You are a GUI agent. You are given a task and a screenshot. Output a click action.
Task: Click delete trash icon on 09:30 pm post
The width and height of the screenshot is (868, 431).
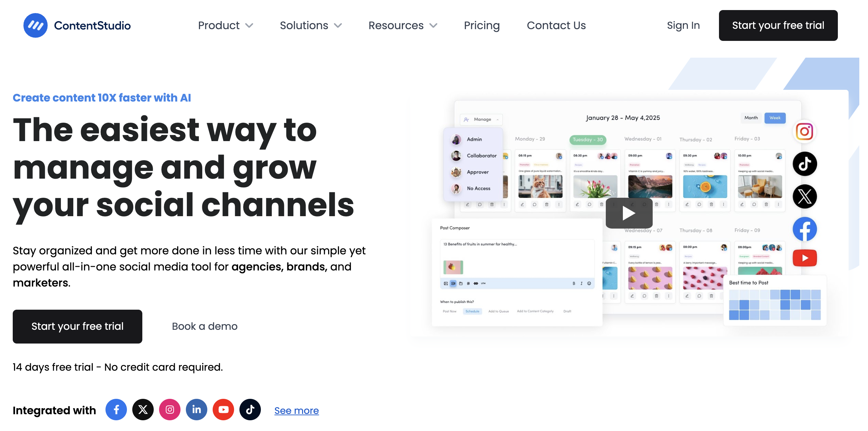(711, 204)
